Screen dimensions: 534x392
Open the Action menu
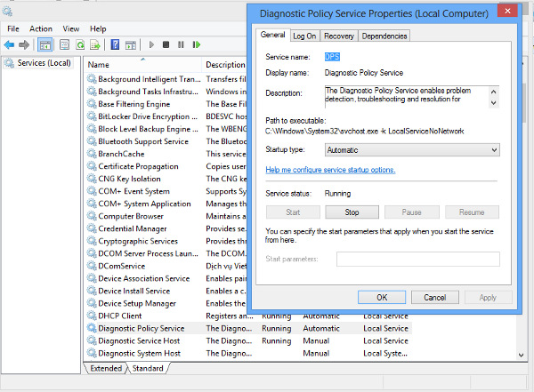pyautogui.click(x=41, y=29)
